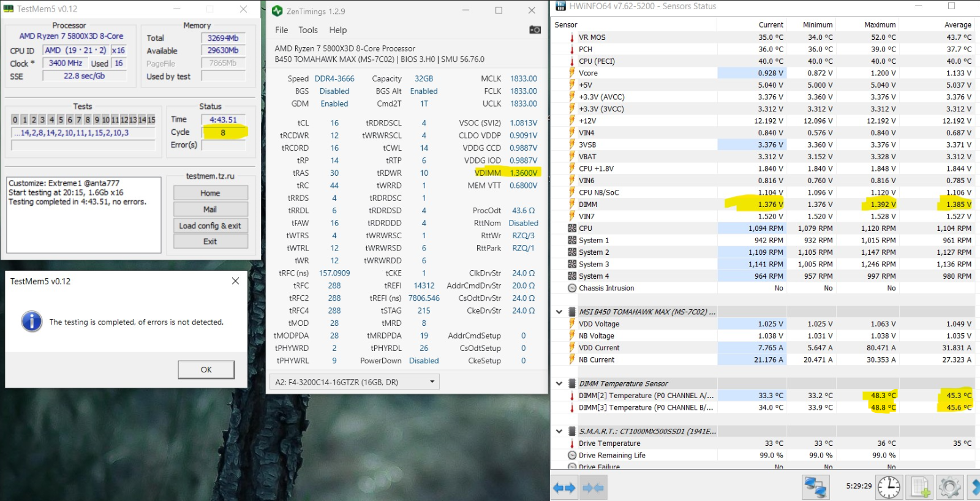980x501 pixels.
Task: Click thermometer icon beside DIMM[2] Temperature
Action: tap(572, 395)
